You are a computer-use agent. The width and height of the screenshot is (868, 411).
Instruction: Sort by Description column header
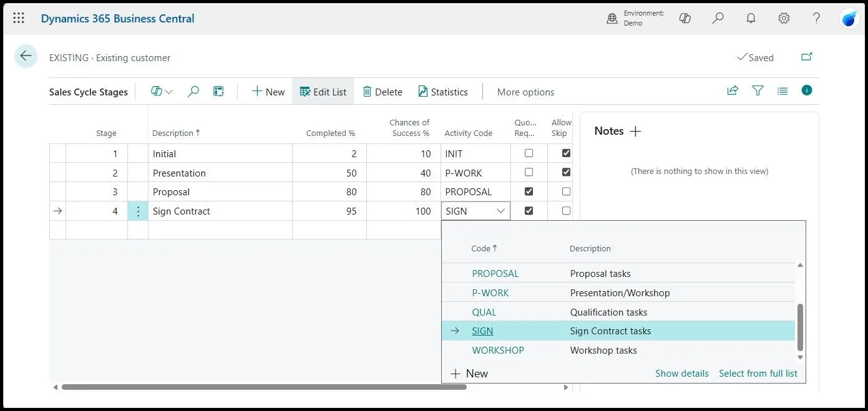(x=177, y=133)
